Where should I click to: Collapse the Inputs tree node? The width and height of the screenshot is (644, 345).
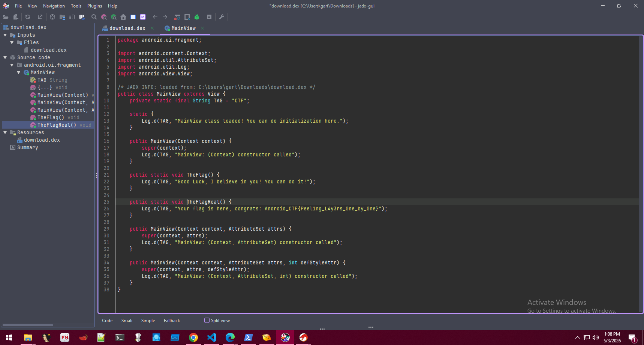point(5,35)
